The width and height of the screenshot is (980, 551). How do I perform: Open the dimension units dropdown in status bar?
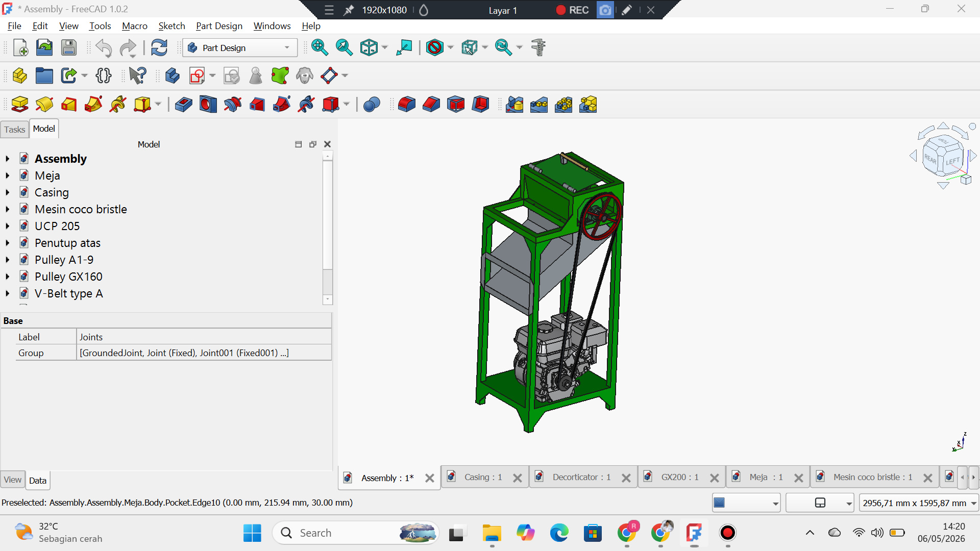tap(919, 503)
